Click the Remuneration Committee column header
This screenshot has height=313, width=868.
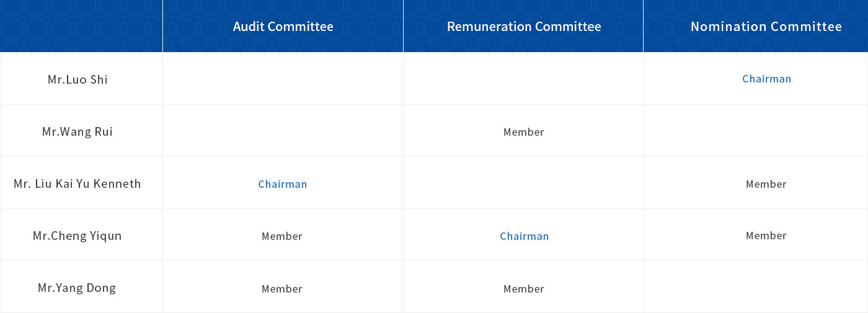[524, 27]
